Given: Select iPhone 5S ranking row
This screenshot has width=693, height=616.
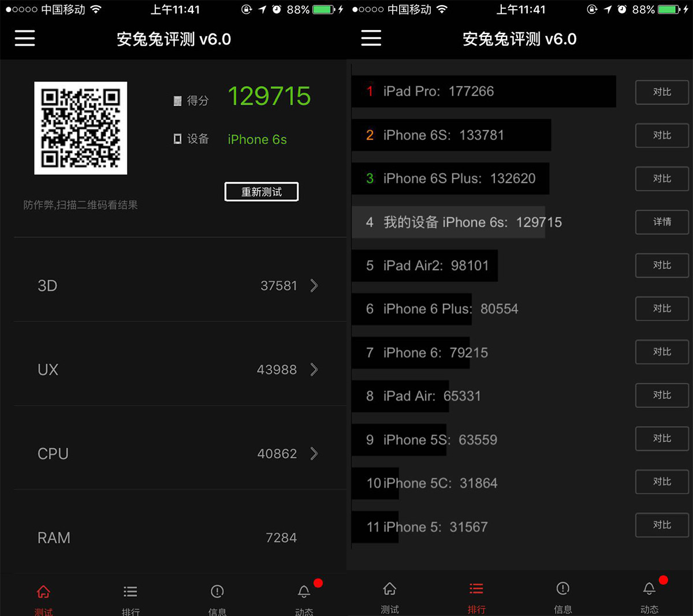Looking at the screenshot, I should coord(425,440).
